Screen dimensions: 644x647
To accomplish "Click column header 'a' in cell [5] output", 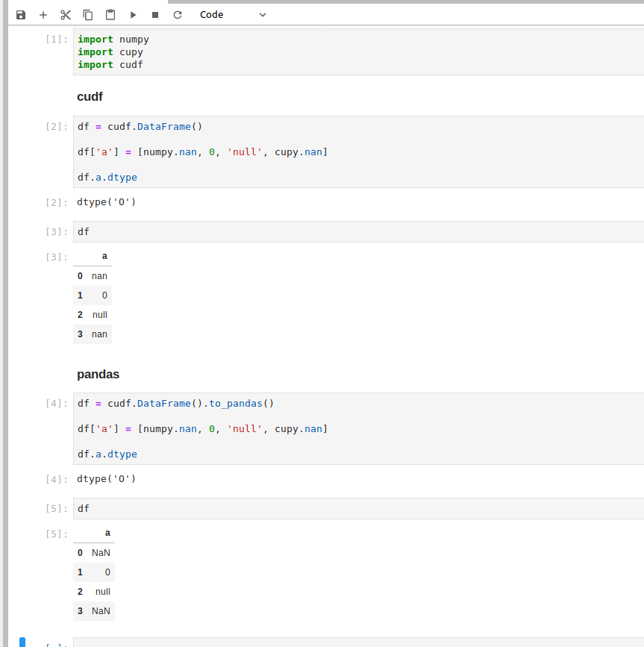I will coord(107,533).
